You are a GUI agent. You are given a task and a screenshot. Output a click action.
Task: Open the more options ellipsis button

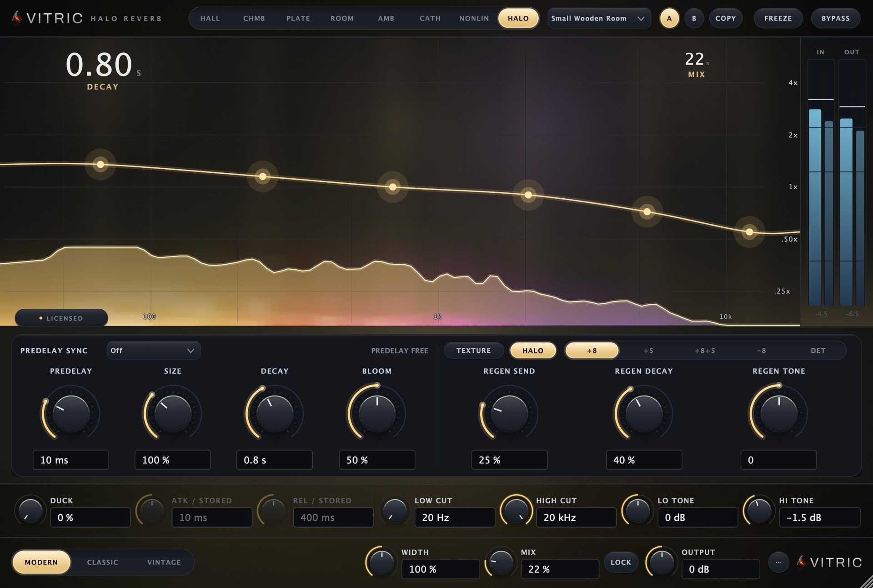[778, 562]
